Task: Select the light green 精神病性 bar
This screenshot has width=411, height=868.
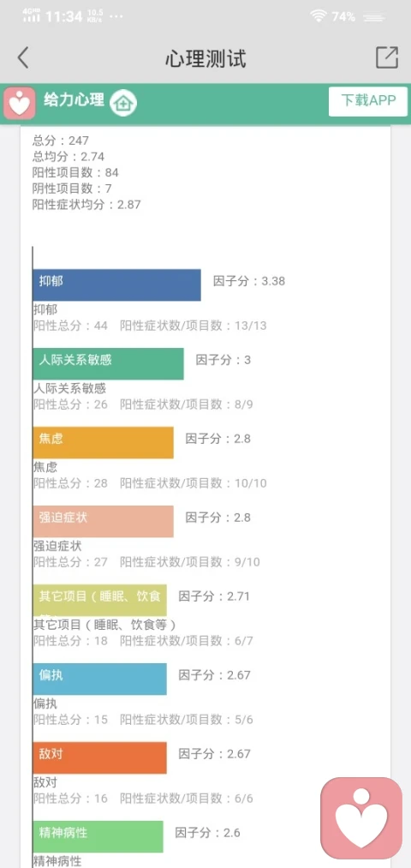Action: [98, 836]
